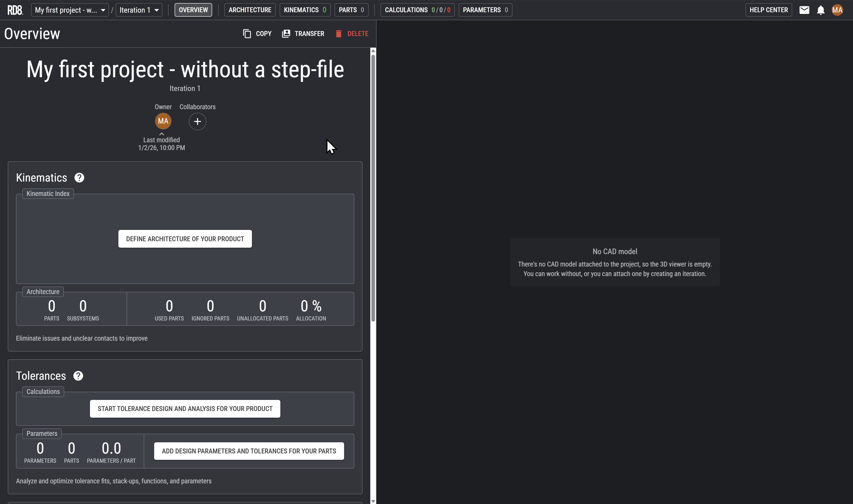Image resolution: width=853 pixels, height=504 pixels.
Task: Click Add Design Parameters and Tolerances button
Action: (249, 451)
